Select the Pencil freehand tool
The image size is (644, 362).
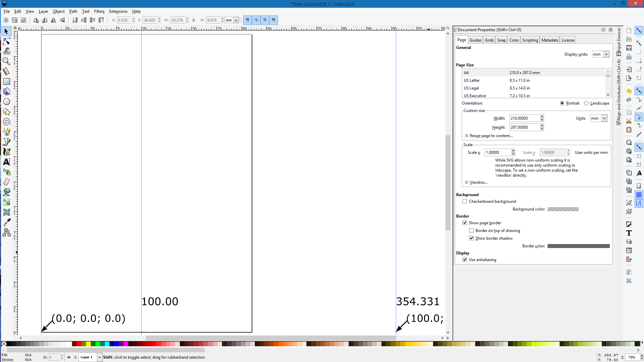(6, 132)
